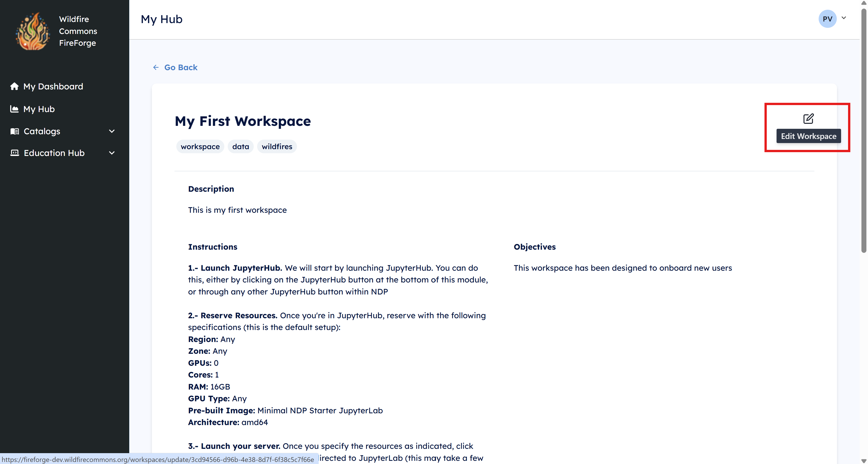Click the pencil edit workspace icon
The width and height of the screenshot is (868, 464).
coord(808,119)
